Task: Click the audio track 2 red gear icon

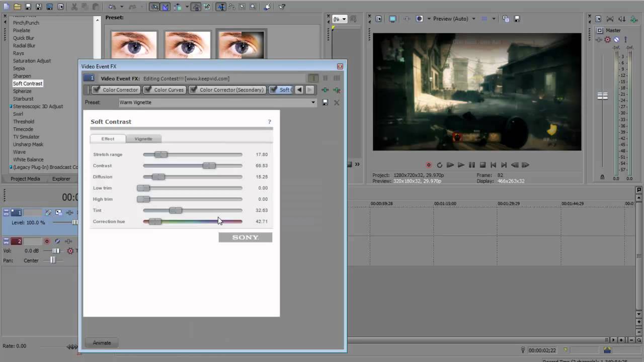Action: (70, 251)
